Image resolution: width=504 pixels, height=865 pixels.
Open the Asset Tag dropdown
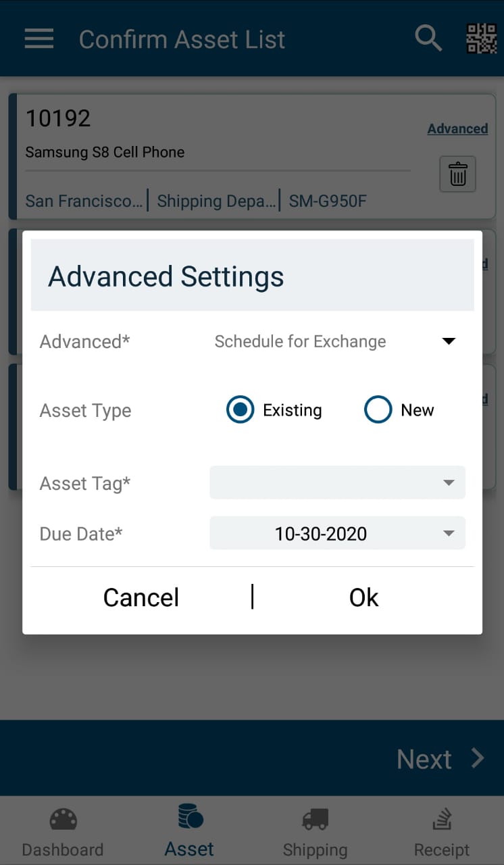337,483
